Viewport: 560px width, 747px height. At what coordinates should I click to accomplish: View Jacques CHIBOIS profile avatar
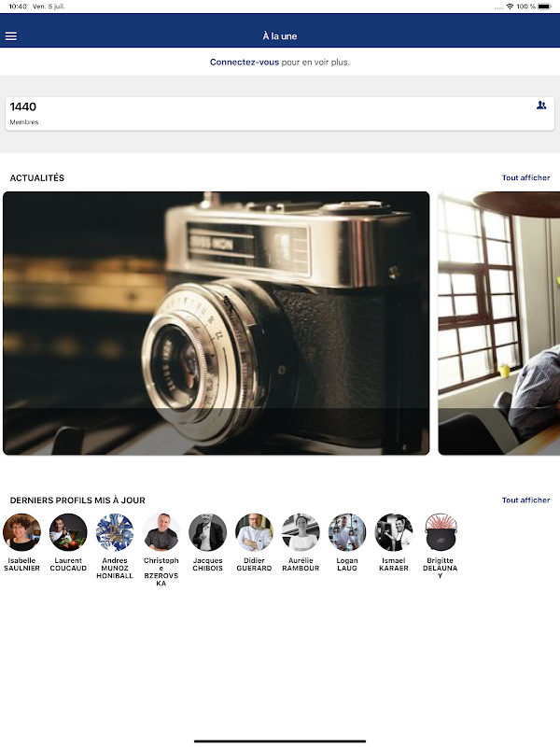pos(207,532)
